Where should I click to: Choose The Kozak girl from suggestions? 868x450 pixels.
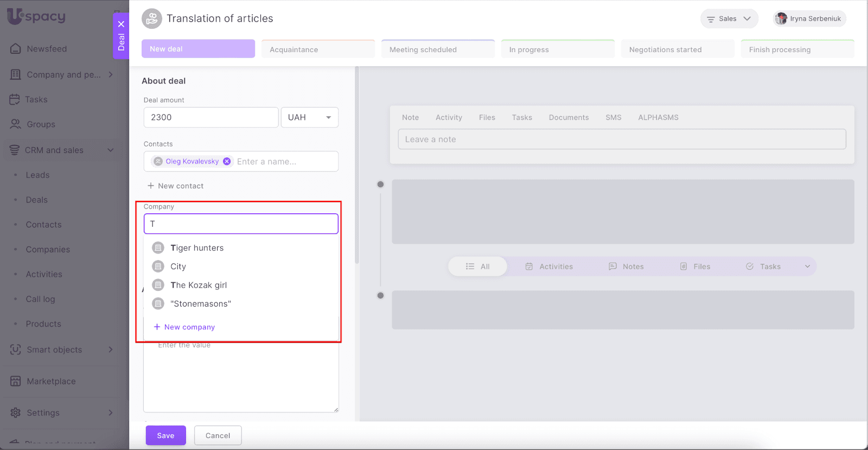tap(199, 285)
